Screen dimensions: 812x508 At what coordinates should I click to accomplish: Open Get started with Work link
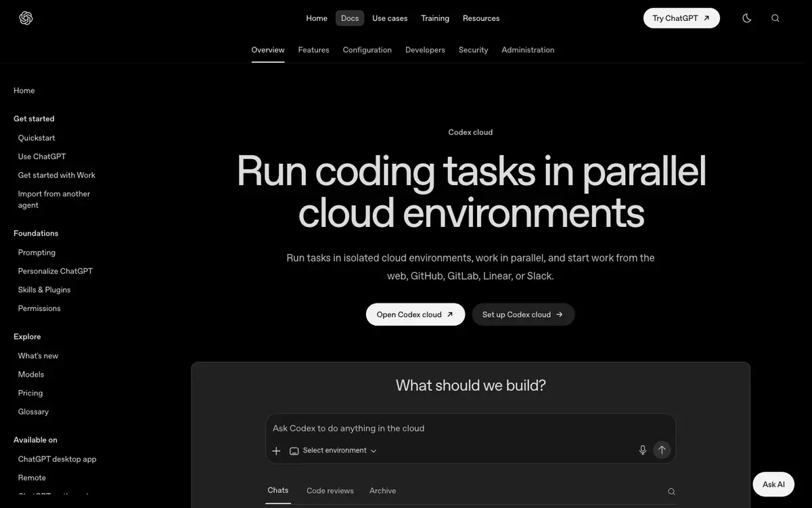tap(57, 175)
